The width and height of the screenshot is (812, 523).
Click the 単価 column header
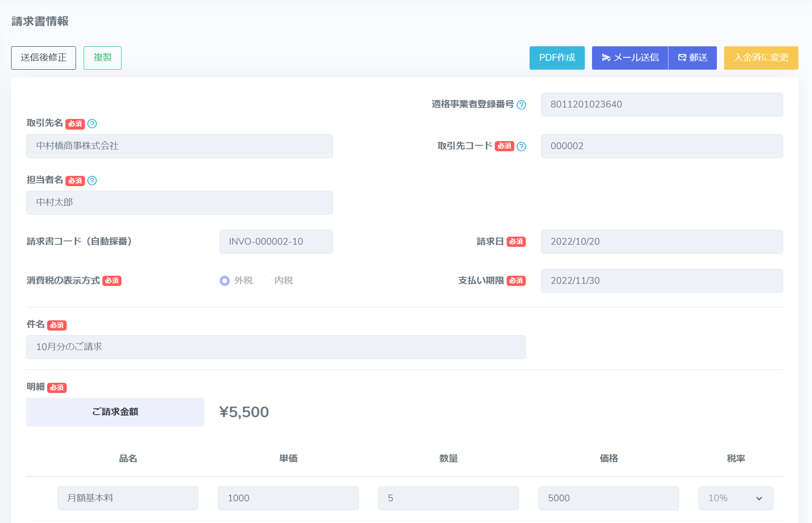click(288, 458)
